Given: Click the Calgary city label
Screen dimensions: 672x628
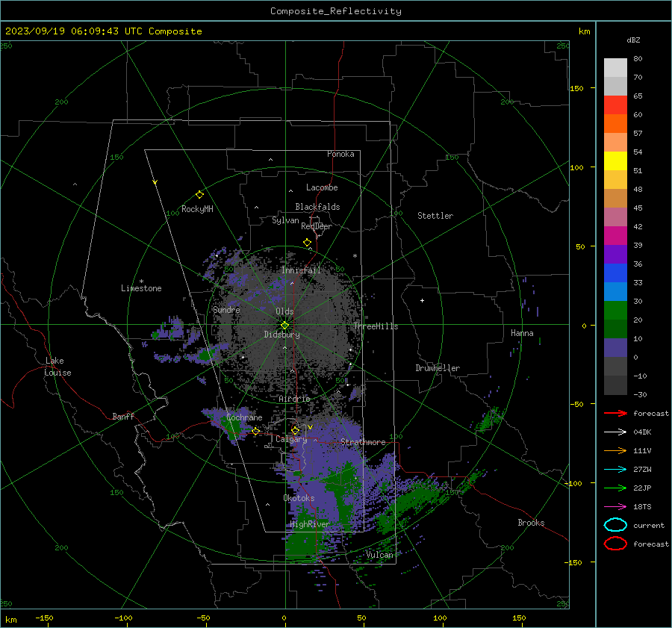Looking at the screenshot, I should [x=291, y=439].
